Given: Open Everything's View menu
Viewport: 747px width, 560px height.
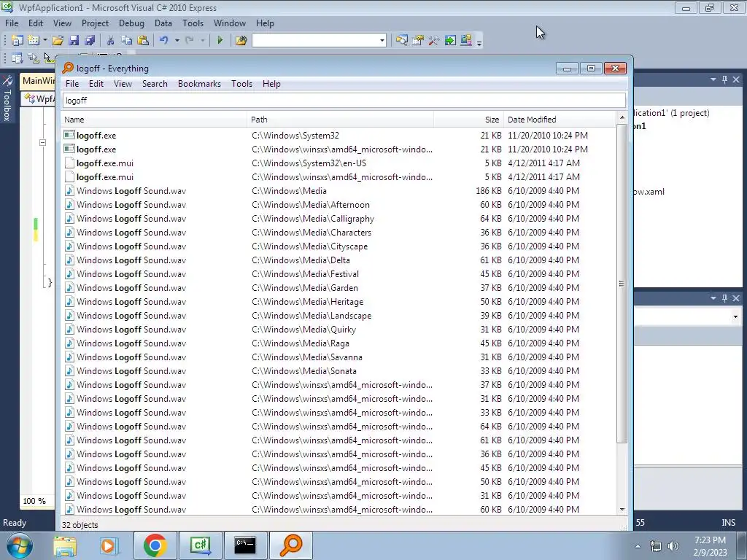Looking at the screenshot, I should 123,84.
